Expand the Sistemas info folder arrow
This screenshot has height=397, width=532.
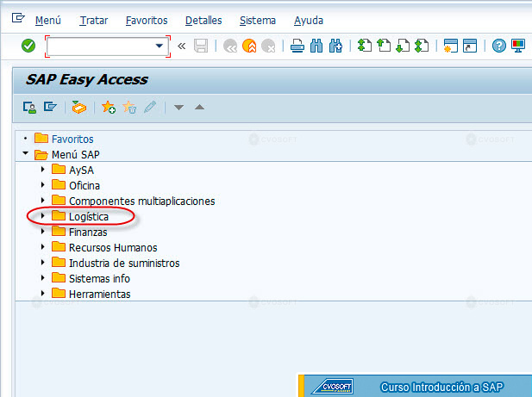pos(43,278)
